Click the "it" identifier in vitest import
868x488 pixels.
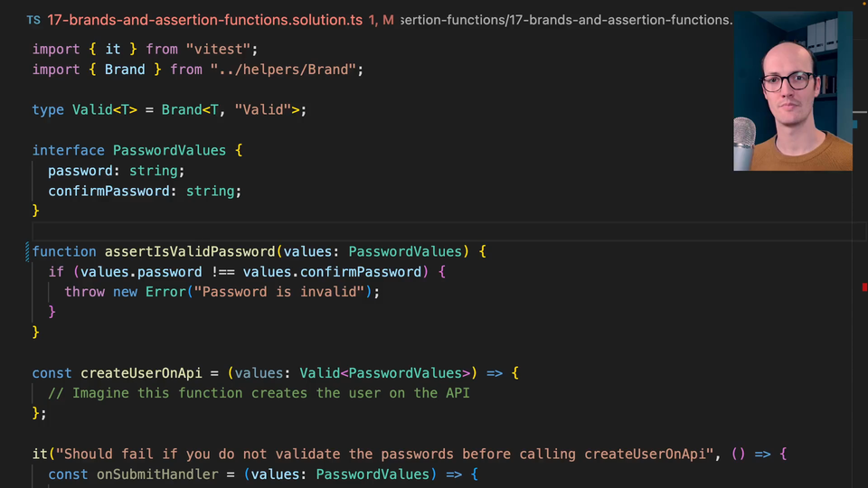tap(113, 49)
